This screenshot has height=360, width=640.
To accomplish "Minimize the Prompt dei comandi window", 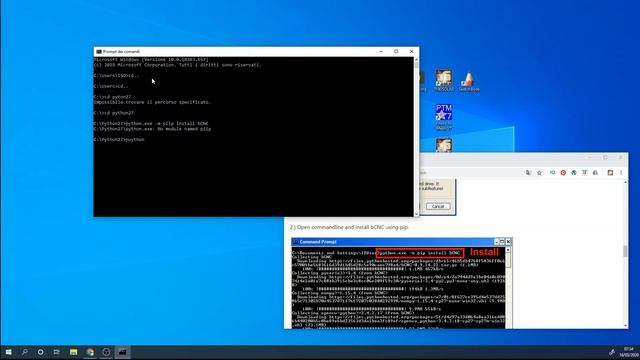I will click(381, 51).
